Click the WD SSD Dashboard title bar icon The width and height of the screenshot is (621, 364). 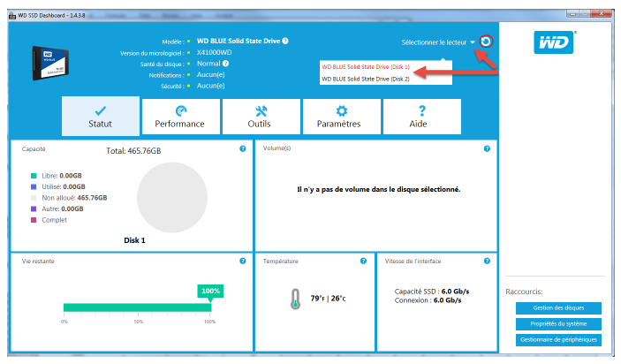pyautogui.click(x=12, y=15)
